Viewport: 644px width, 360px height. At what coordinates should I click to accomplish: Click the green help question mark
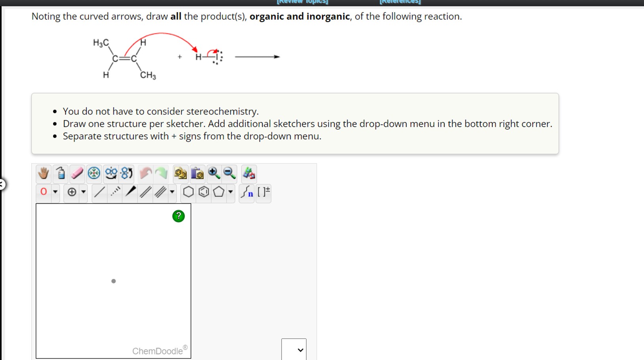pos(178,216)
